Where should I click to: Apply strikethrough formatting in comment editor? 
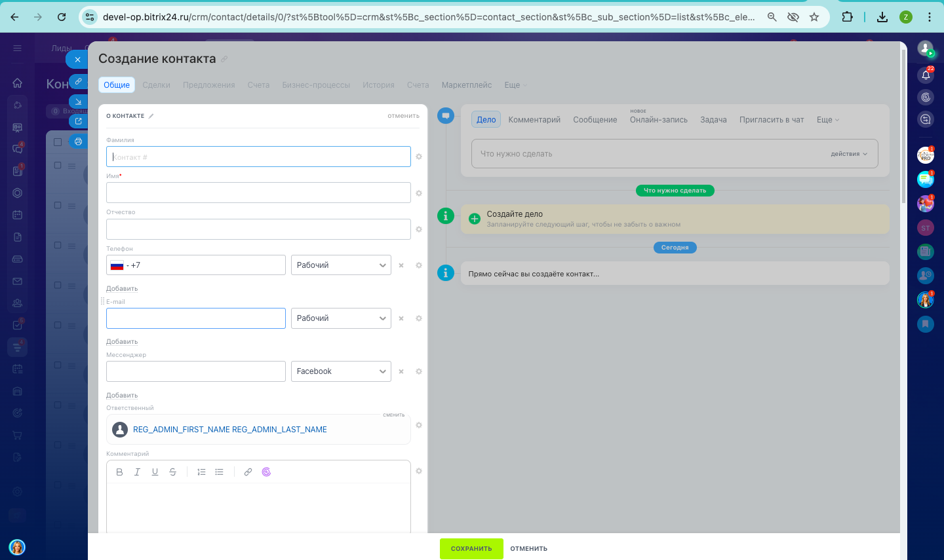172,472
